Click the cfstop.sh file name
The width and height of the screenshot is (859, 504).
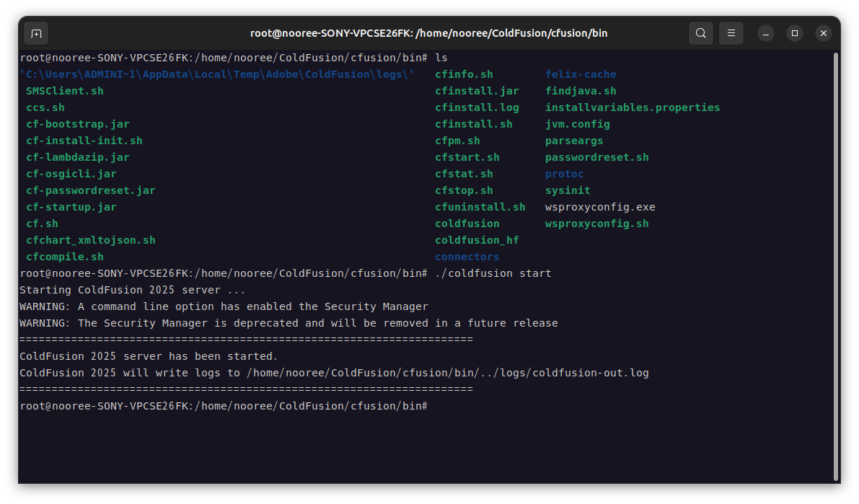(464, 190)
